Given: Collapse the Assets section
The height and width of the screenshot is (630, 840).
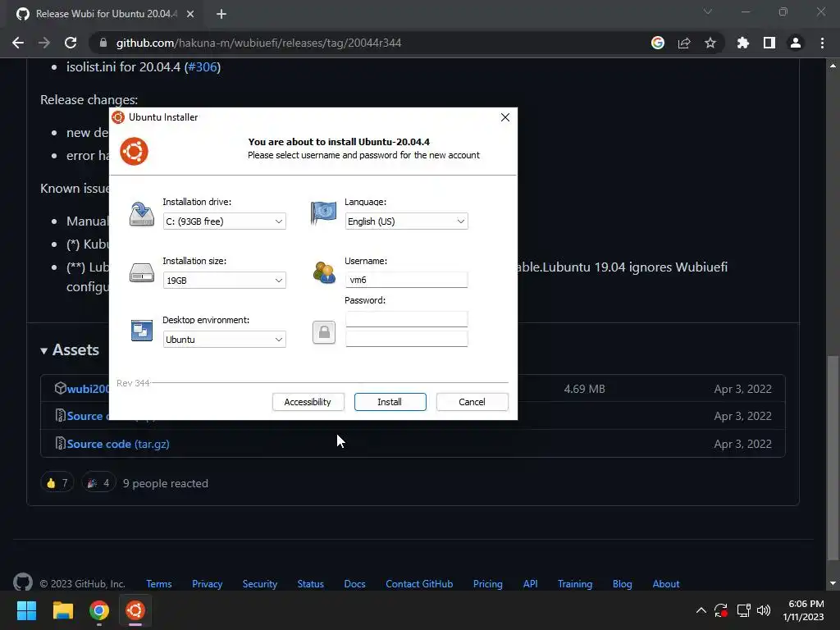Looking at the screenshot, I should (70, 349).
